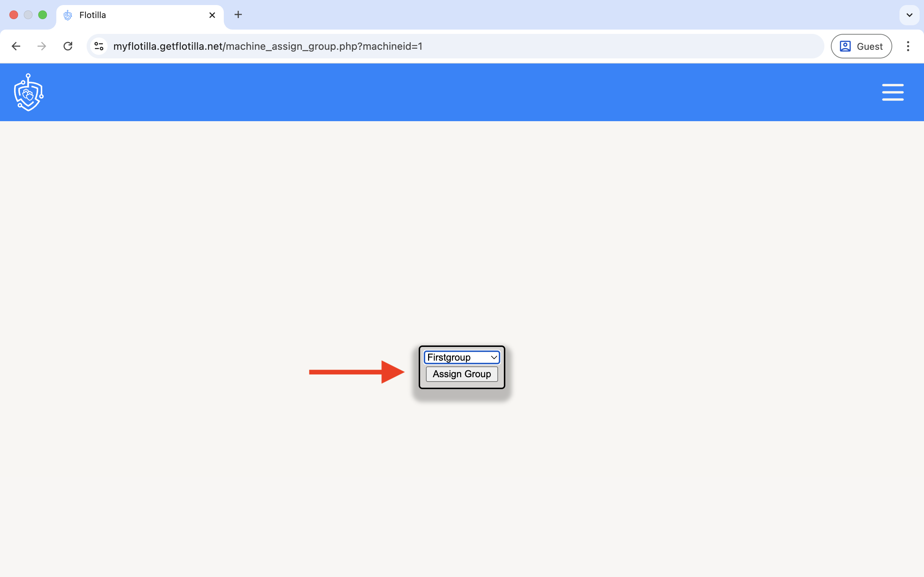Close the Flotilla tab

click(x=212, y=15)
